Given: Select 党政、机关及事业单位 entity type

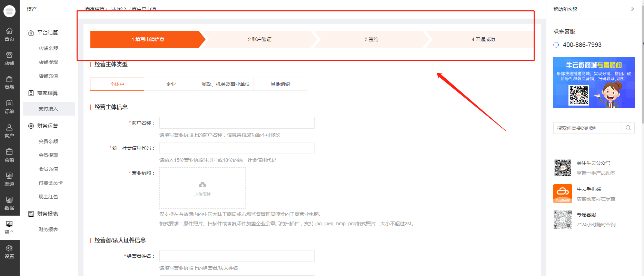Looking at the screenshot, I should click(226, 84).
